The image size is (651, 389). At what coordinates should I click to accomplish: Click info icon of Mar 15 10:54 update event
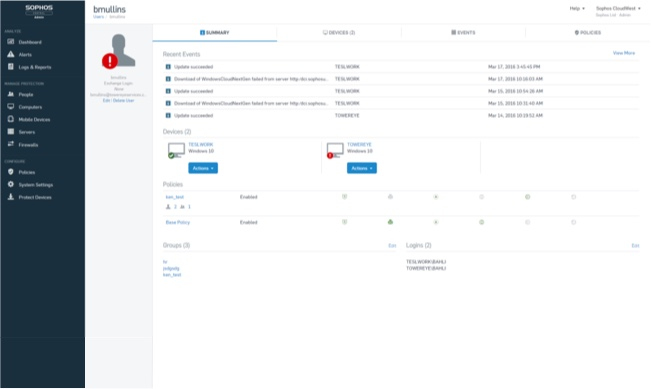click(168, 91)
